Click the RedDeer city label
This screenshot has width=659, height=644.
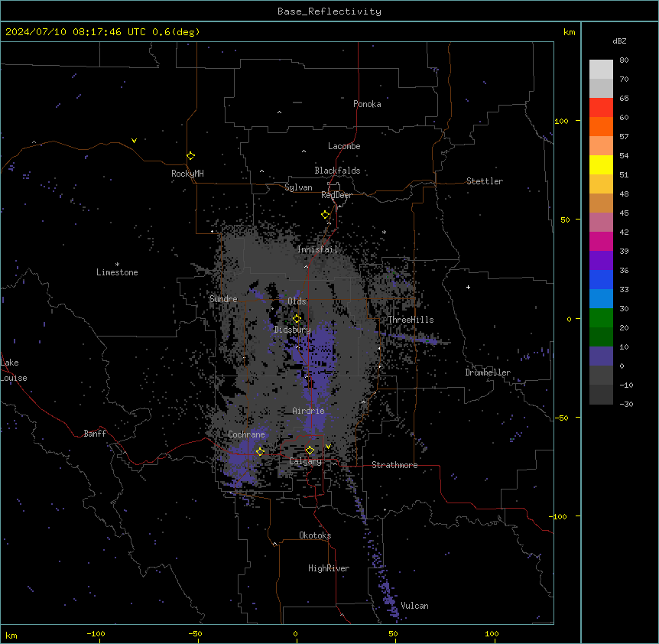(x=336, y=195)
